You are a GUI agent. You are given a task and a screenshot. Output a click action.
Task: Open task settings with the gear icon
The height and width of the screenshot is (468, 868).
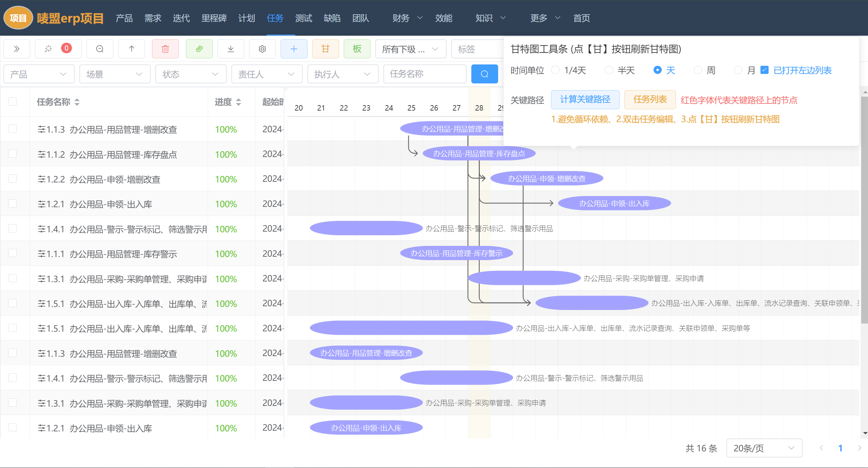262,48
